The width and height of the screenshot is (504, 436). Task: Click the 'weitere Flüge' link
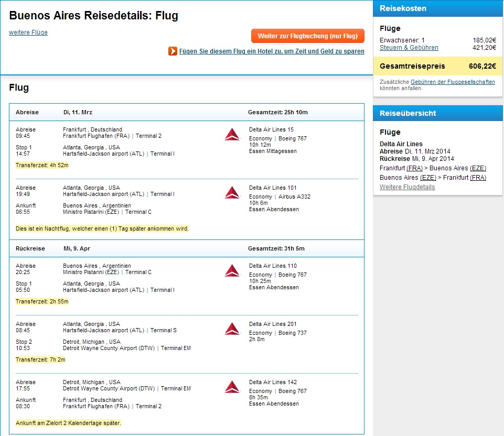(28, 32)
